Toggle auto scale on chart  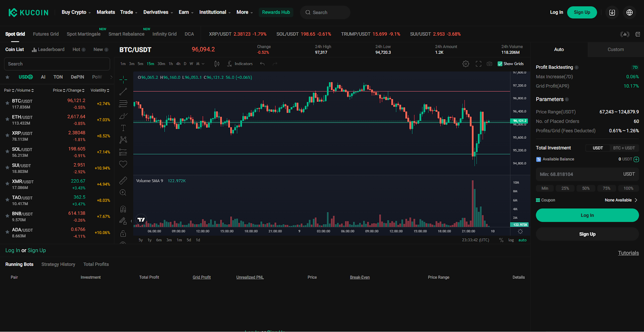coord(522,240)
